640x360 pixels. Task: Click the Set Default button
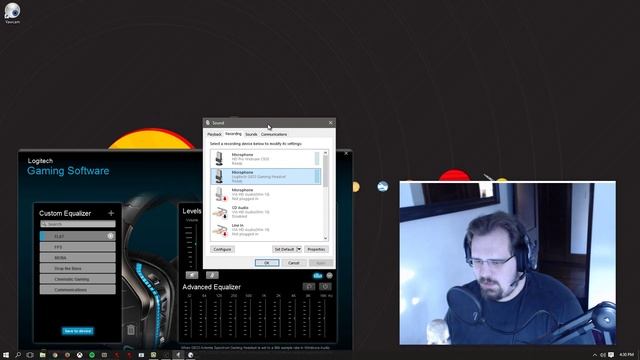(284, 249)
